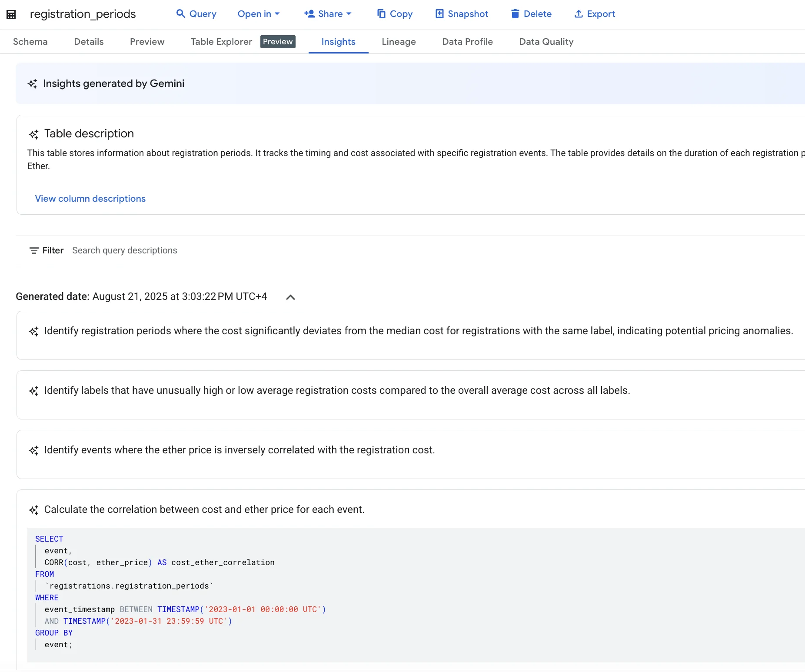Open the Share menu icon
The width and height of the screenshot is (805, 672).
[309, 13]
